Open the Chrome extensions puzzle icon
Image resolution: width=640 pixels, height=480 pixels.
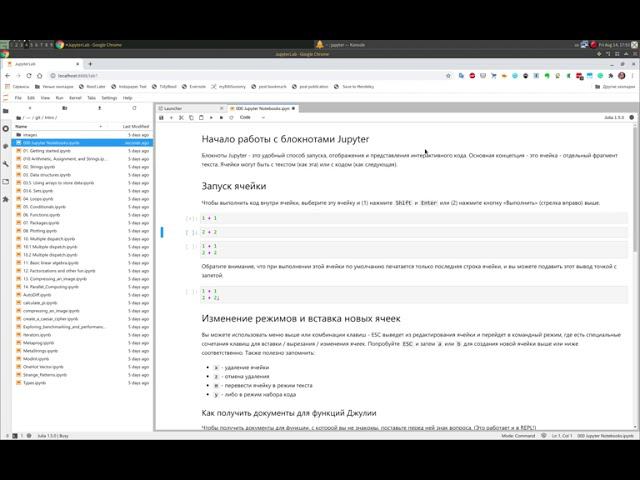(x=611, y=76)
